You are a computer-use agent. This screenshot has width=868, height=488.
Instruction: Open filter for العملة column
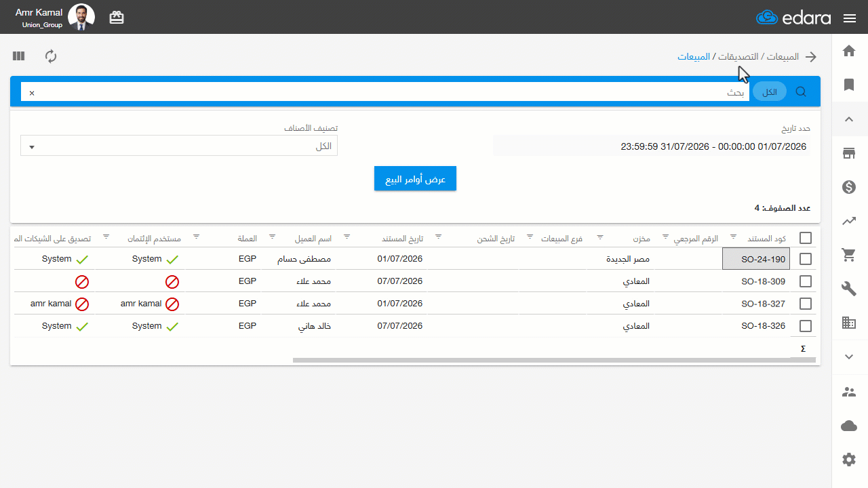[x=196, y=237]
